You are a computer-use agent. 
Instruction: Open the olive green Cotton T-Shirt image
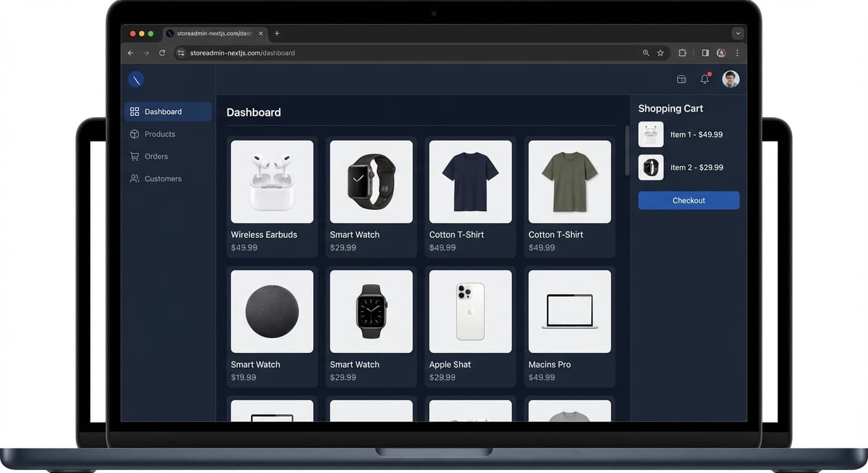570,182
